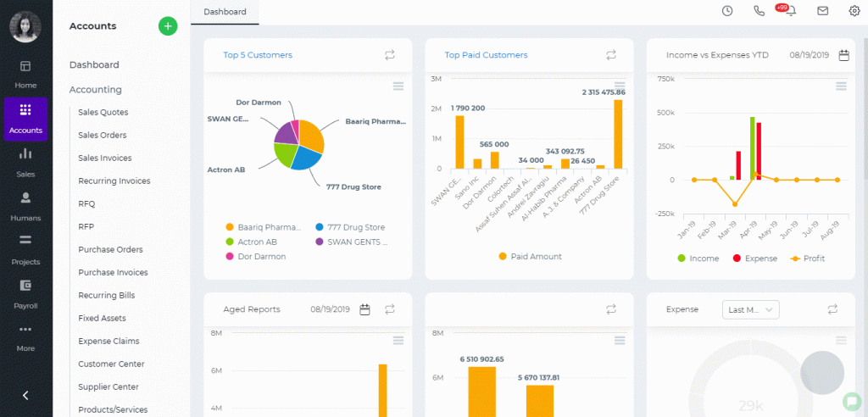Refresh the Aged Reports widget

point(390,309)
